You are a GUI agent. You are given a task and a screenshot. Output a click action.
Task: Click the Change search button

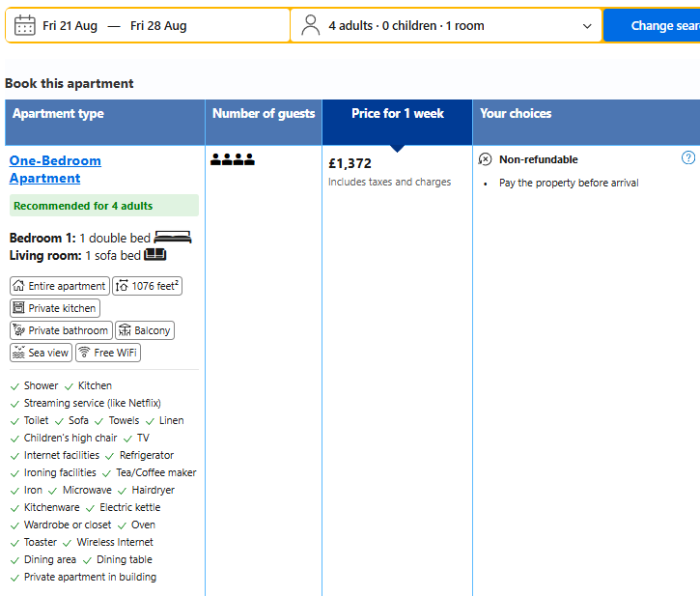coord(653,25)
